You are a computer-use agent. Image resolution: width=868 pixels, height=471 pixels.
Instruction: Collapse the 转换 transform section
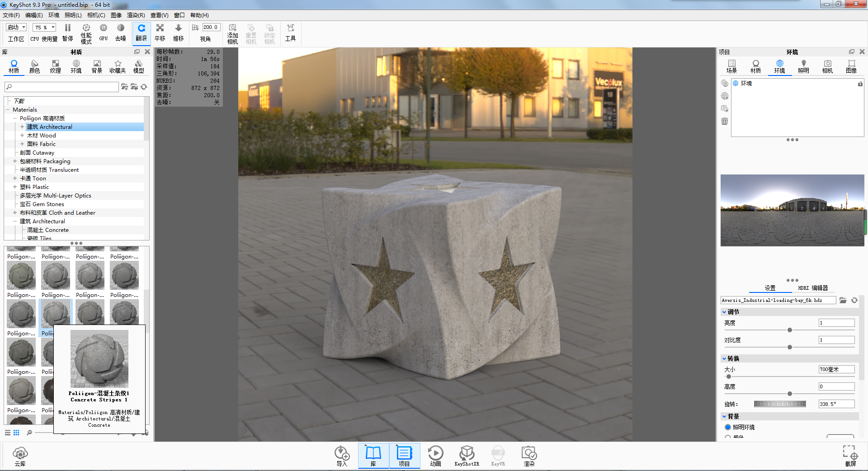pos(724,358)
